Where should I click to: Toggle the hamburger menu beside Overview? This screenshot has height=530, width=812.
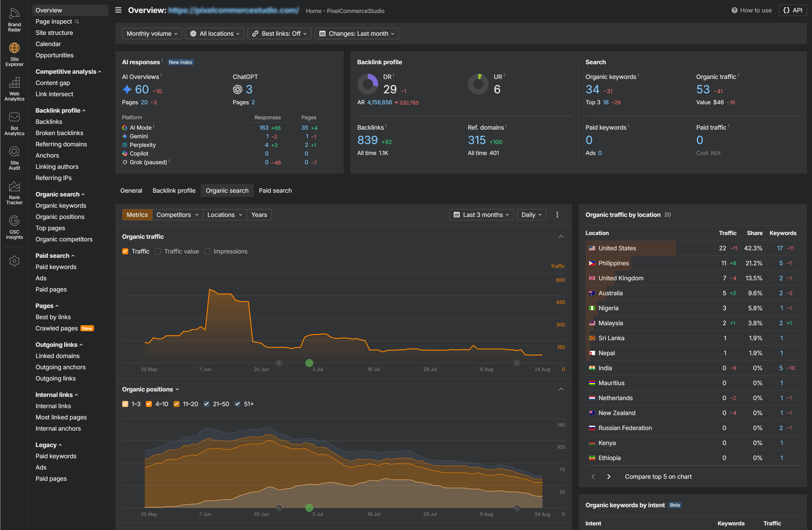118,10
